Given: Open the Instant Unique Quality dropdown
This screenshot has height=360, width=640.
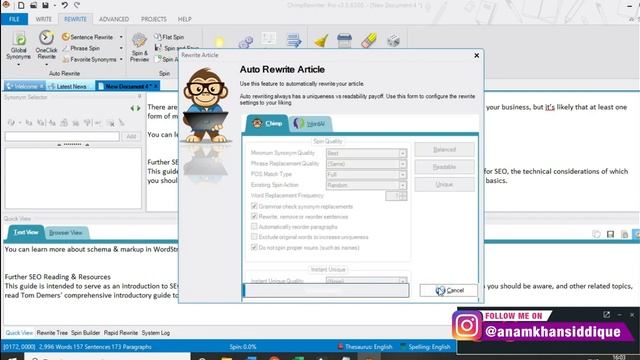Looking at the screenshot, I should tap(367, 280).
